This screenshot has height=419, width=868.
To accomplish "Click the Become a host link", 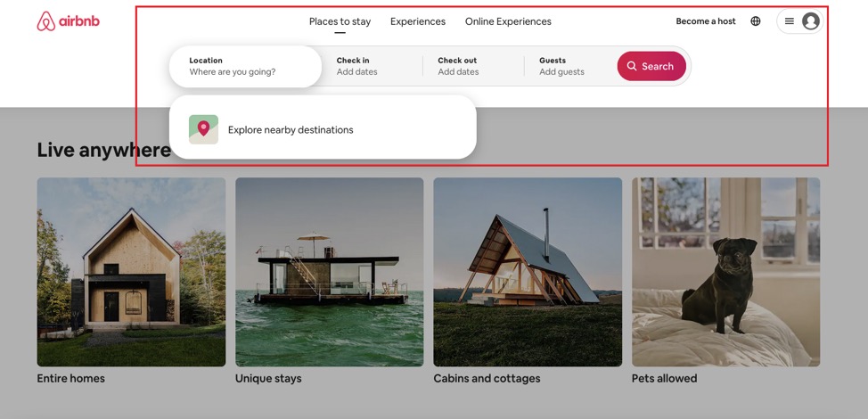I will point(706,21).
